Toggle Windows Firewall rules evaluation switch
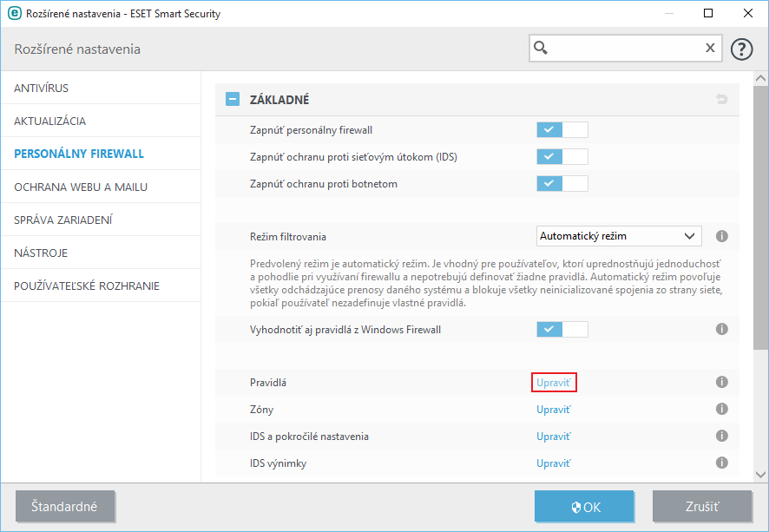Image resolution: width=769 pixels, height=532 pixels. pyautogui.click(x=562, y=330)
